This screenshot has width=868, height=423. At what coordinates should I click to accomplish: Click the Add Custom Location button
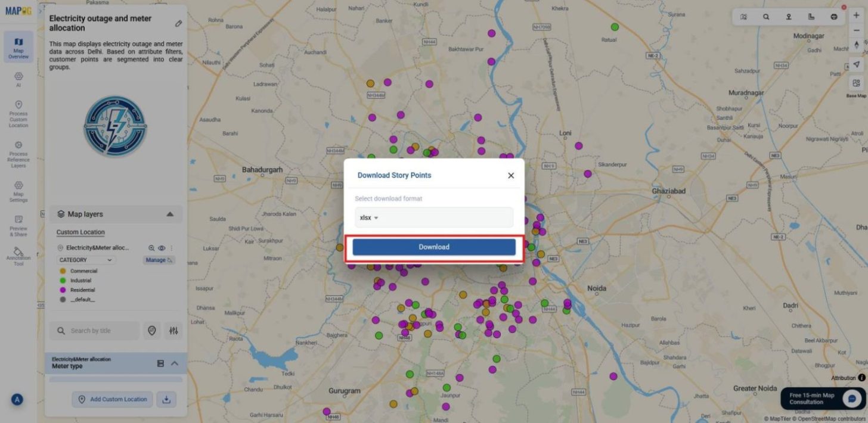[112, 399]
